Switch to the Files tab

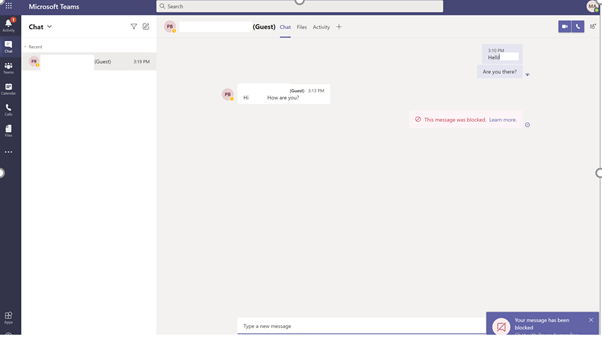(302, 27)
